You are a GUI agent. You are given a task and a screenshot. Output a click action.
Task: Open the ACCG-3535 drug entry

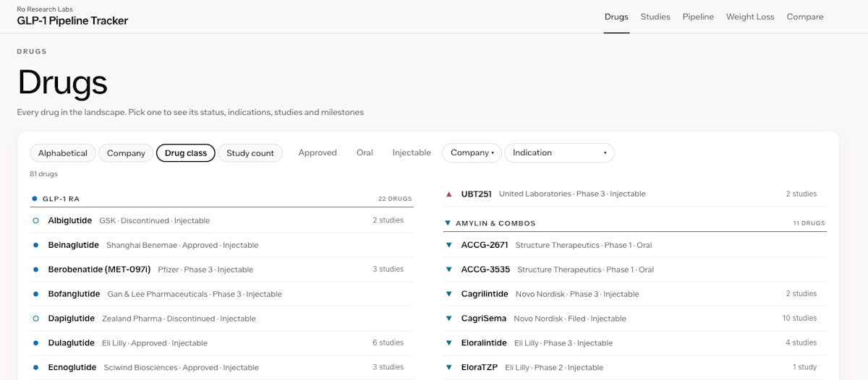pos(635,269)
